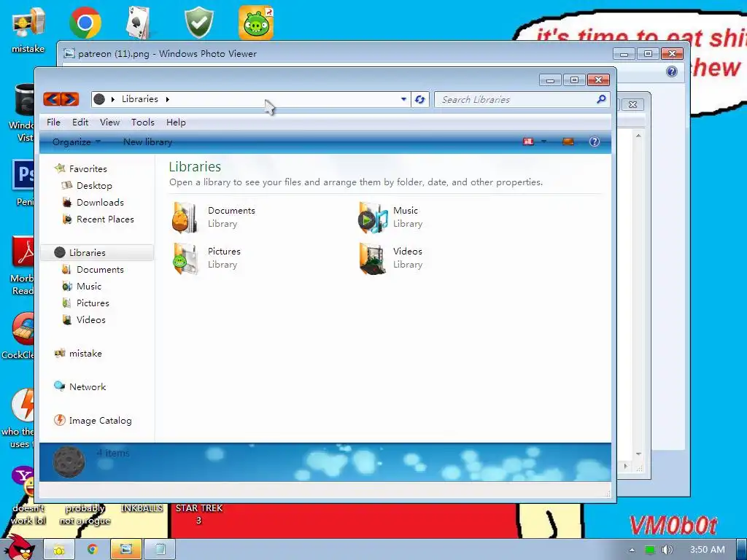Screen dimensions: 747x560
Task: Open Desktop under Favorites
Action: pyautogui.click(x=88, y=186)
